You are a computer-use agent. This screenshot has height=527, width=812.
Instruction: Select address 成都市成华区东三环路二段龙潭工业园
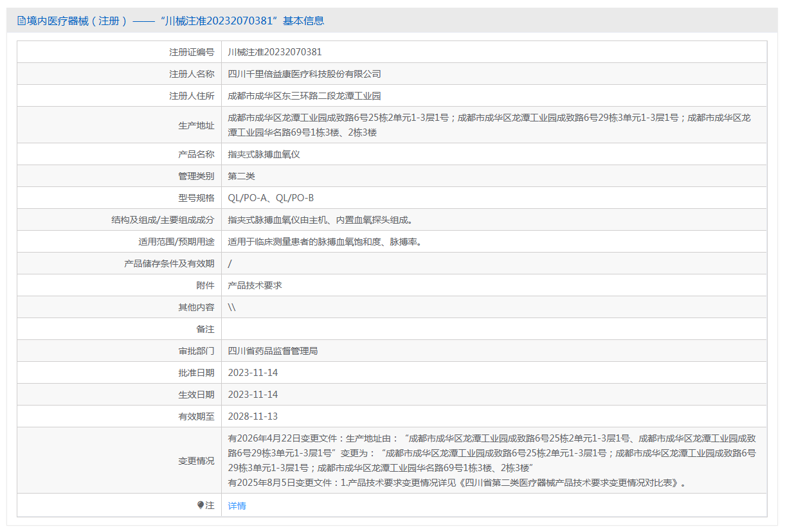click(305, 96)
